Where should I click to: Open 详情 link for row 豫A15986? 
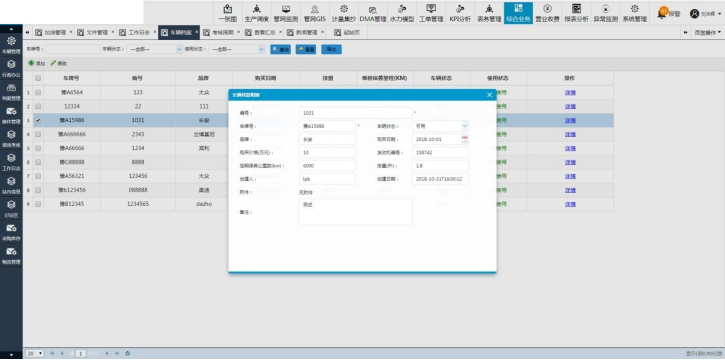(570, 120)
